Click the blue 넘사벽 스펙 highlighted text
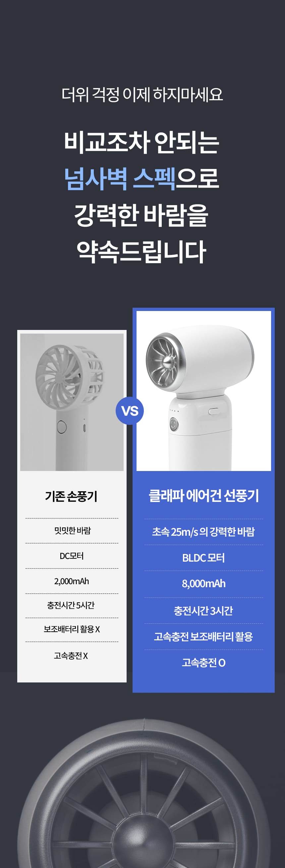285x868 pixels. coord(120,178)
